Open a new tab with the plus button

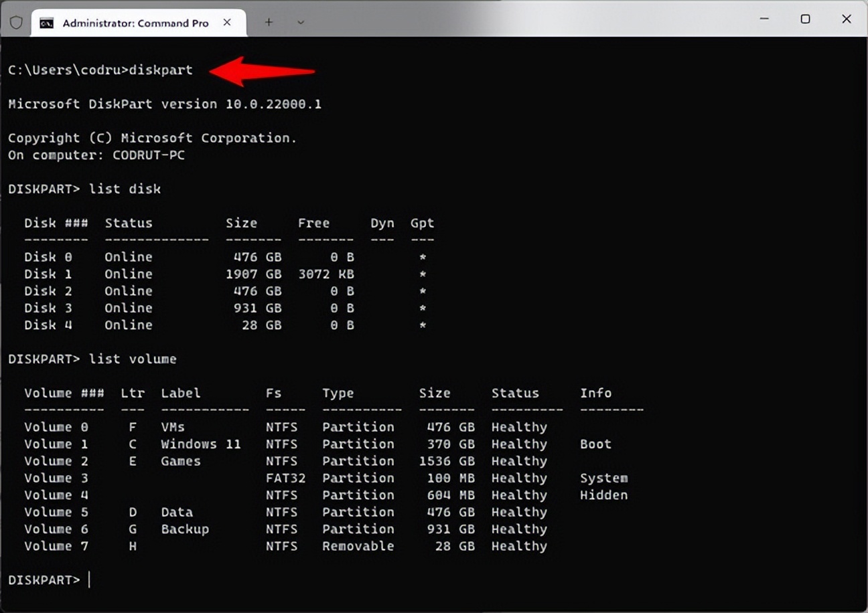click(269, 22)
